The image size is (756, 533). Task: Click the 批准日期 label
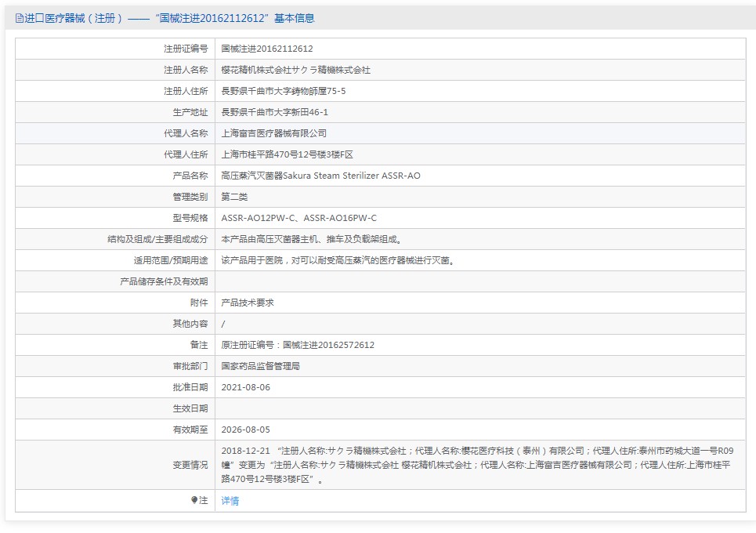pos(190,387)
